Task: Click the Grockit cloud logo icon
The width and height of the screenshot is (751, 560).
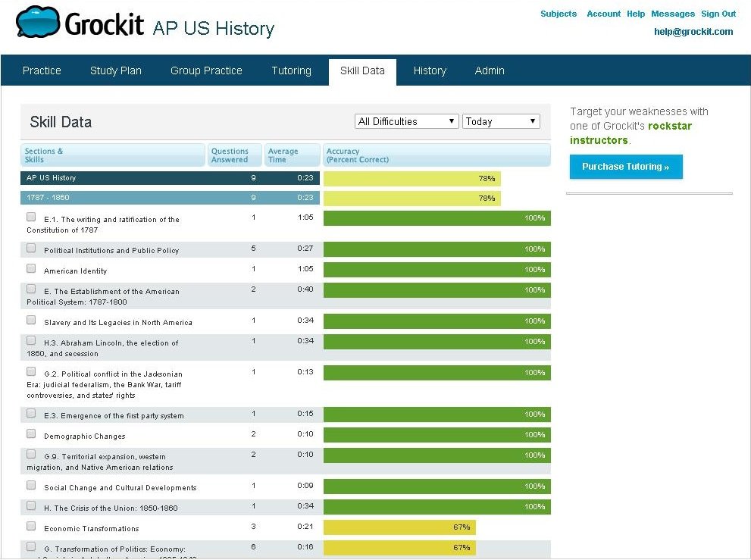Action: point(38,22)
